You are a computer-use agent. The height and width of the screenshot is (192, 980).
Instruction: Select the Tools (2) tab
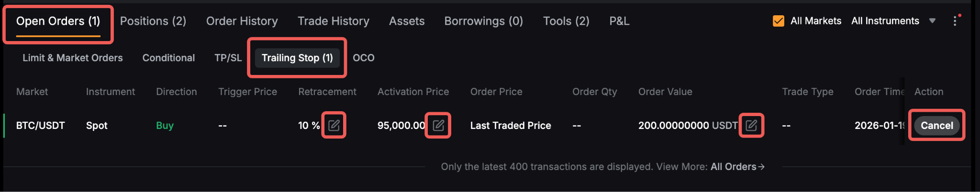coord(566,21)
